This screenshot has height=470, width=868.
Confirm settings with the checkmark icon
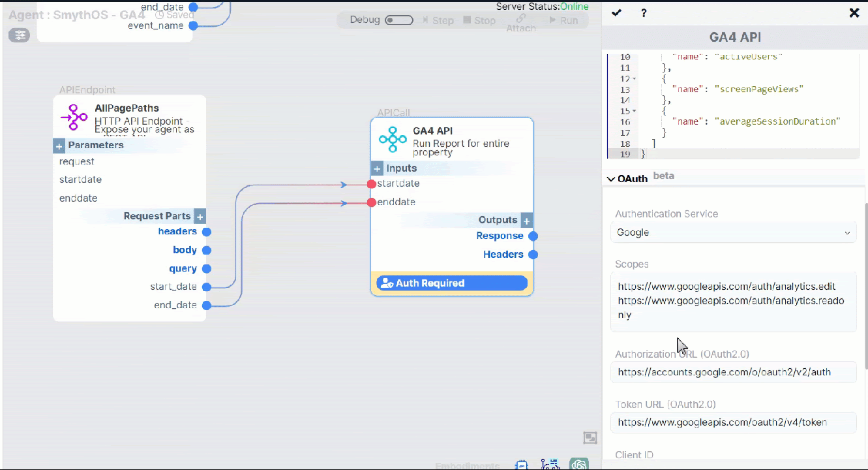[x=616, y=12]
